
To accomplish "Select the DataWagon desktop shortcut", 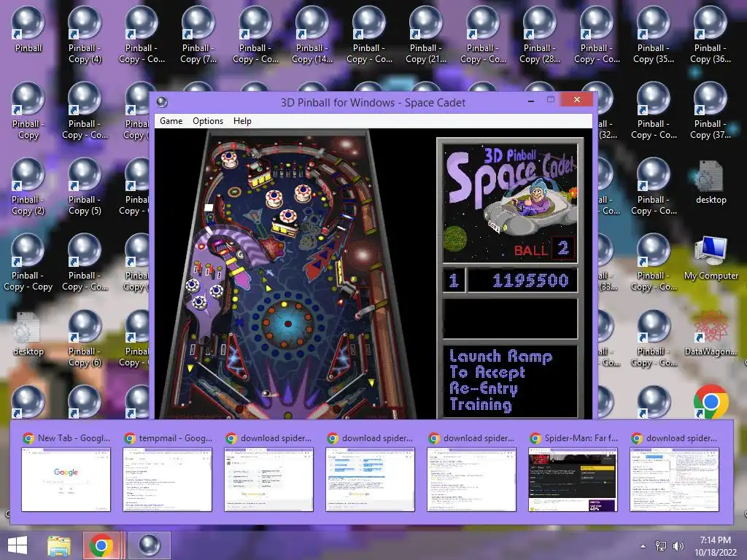I will [x=711, y=333].
